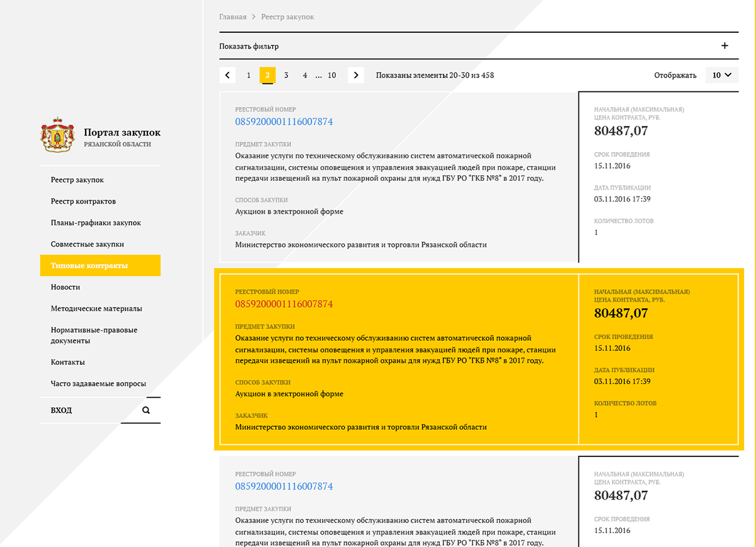The image size is (756, 547).
Task: Jump to page 10 in pagination
Action: tap(331, 76)
